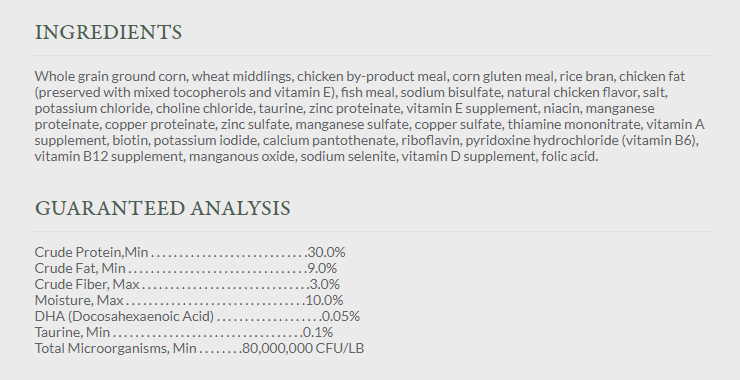Click the 80,000,000 CFU/LB value
The height and width of the screenshot is (380, 740).
pos(303,348)
